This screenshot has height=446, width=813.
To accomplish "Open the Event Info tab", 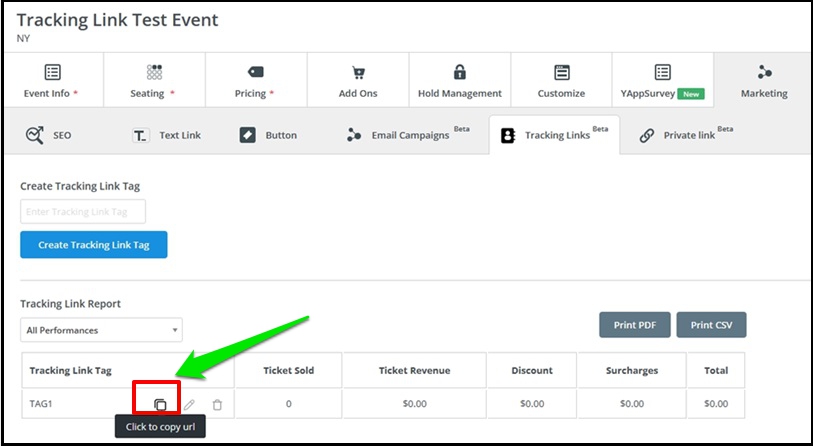I will [53, 80].
